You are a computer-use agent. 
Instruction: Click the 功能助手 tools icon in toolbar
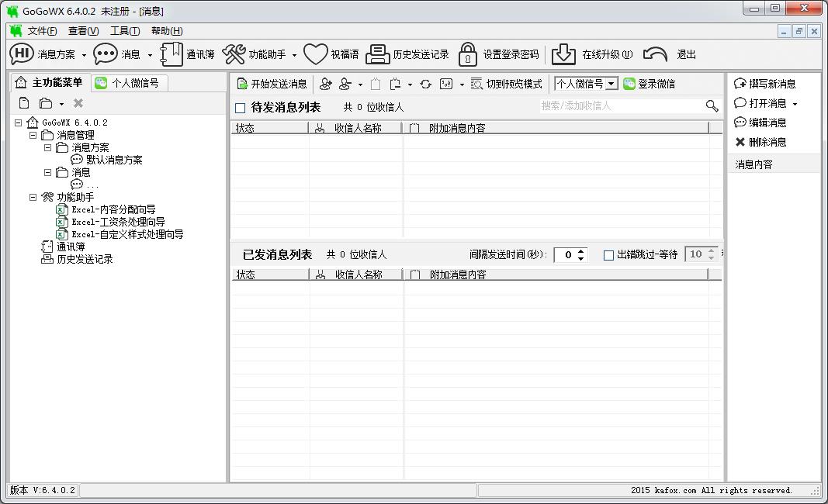tap(234, 54)
